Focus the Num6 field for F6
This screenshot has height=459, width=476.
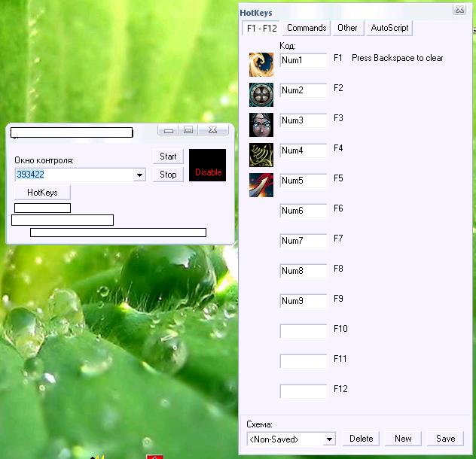click(x=303, y=211)
